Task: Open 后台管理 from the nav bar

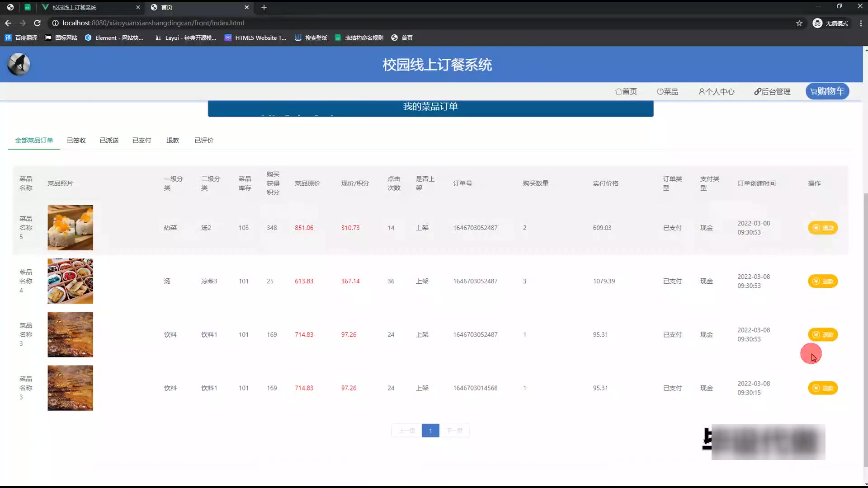Action: [772, 92]
